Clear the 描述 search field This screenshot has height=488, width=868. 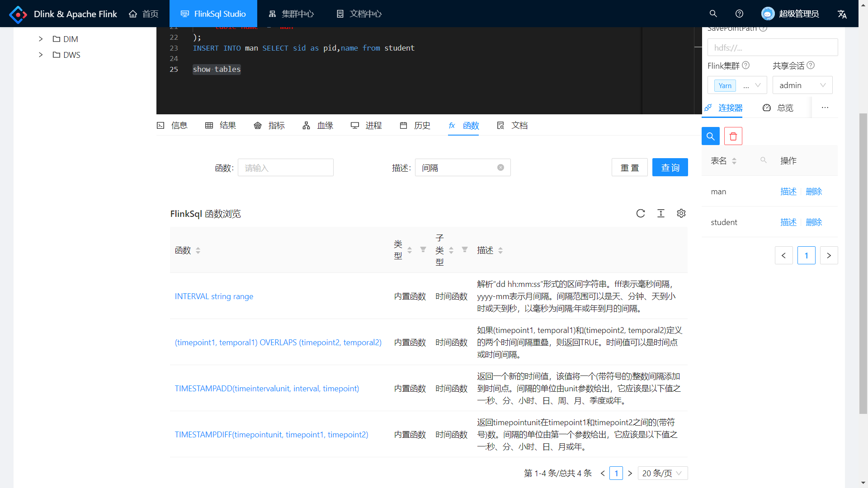(x=500, y=168)
